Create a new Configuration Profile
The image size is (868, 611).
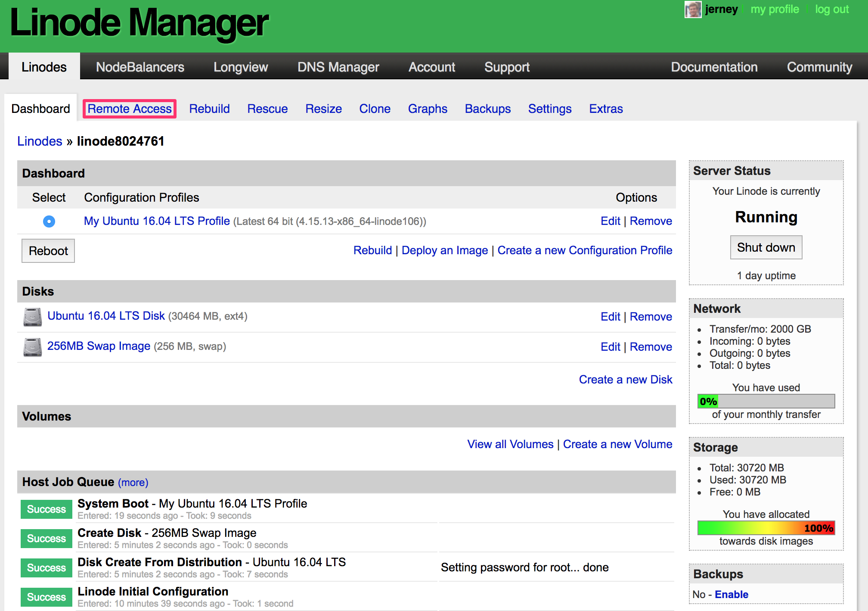pos(585,250)
